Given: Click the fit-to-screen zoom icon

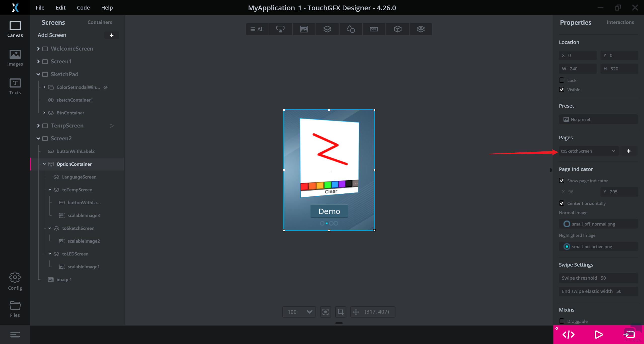Looking at the screenshot, I should click(326, 312).
